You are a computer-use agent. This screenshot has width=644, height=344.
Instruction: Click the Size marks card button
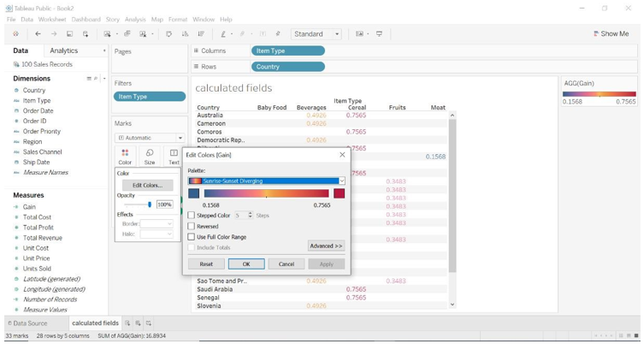click(150, 157)
